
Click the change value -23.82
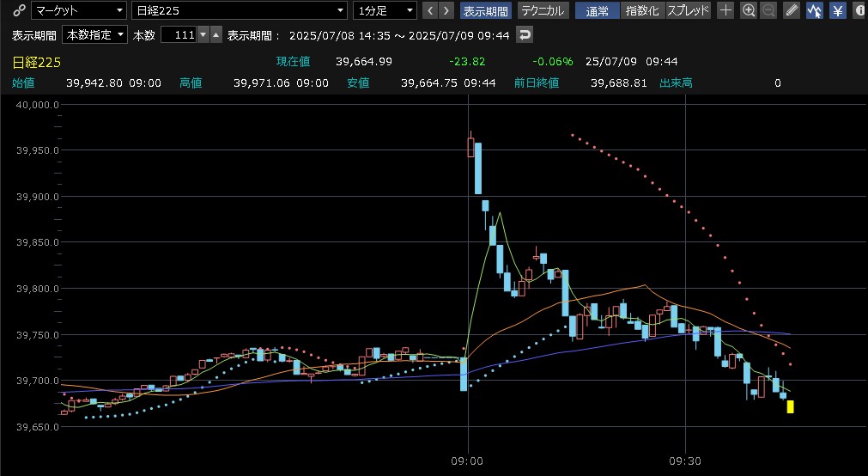click(x=467, y=62)
